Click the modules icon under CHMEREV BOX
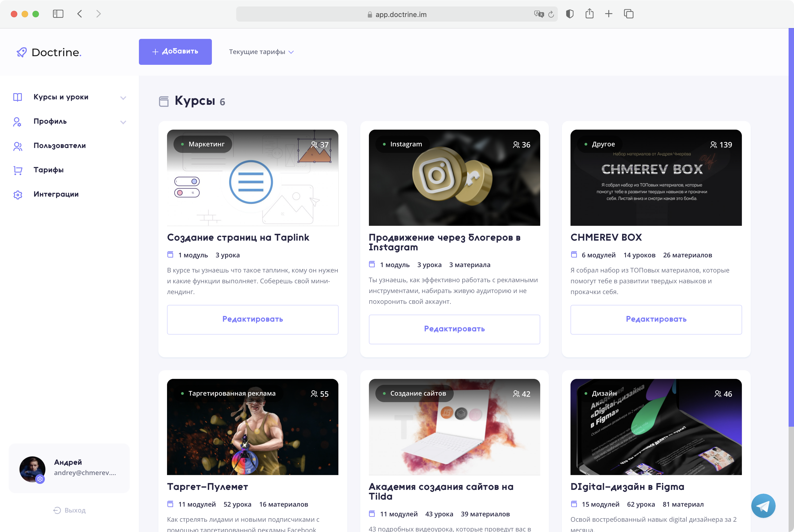The image size is (794, 532). pyautogui.click(x=574, y=254)
